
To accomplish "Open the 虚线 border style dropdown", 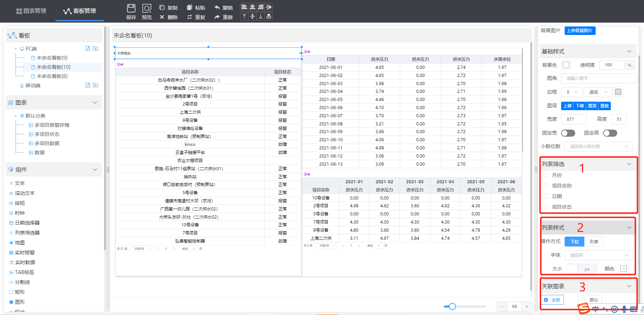I will tap(598, 92).
